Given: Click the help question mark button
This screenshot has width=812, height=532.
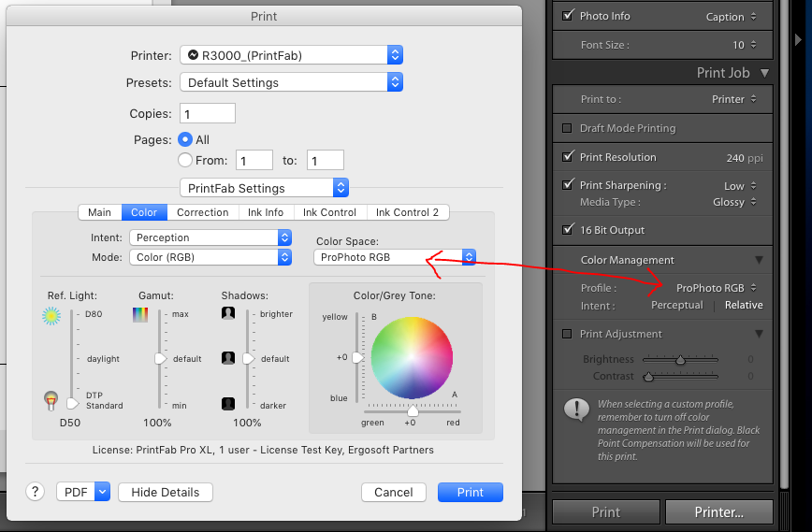Looking at the screenshot, I should (36, 492).
